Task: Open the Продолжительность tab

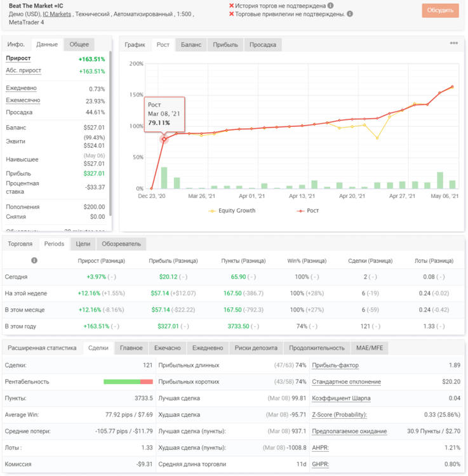Action: pyautogui.click(x=317, y=348)
